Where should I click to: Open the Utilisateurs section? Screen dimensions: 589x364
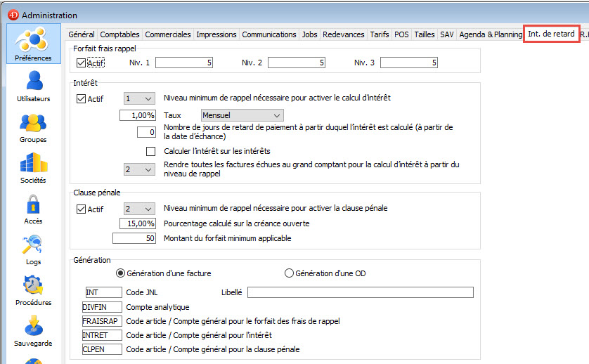(33, 86)
